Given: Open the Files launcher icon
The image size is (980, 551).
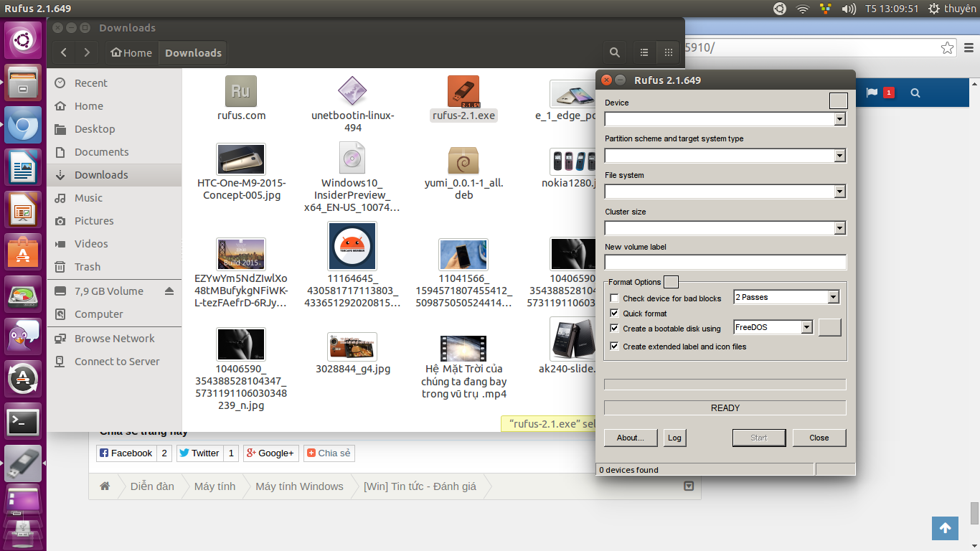Looking at the screenshot, I should click(x=24, y=83).
